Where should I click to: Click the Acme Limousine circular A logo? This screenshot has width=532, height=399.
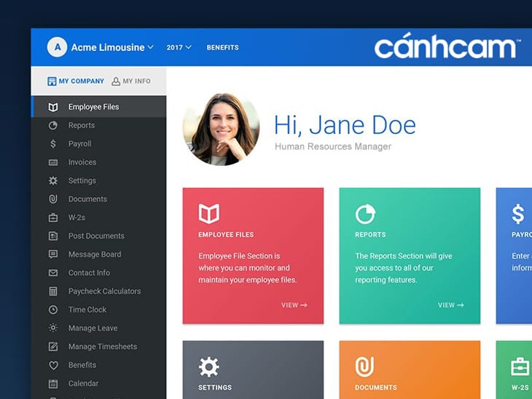(57, 47)
